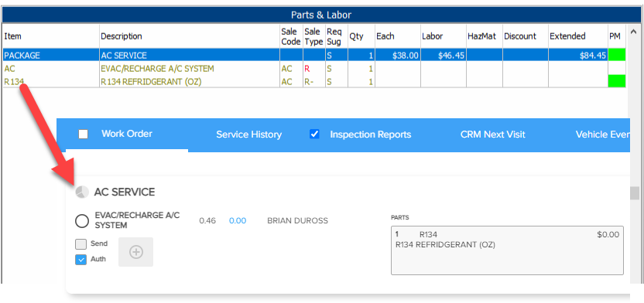644x303 pixels.
Task: Click the green PM cell in R134 row
Action: [617, 81]
